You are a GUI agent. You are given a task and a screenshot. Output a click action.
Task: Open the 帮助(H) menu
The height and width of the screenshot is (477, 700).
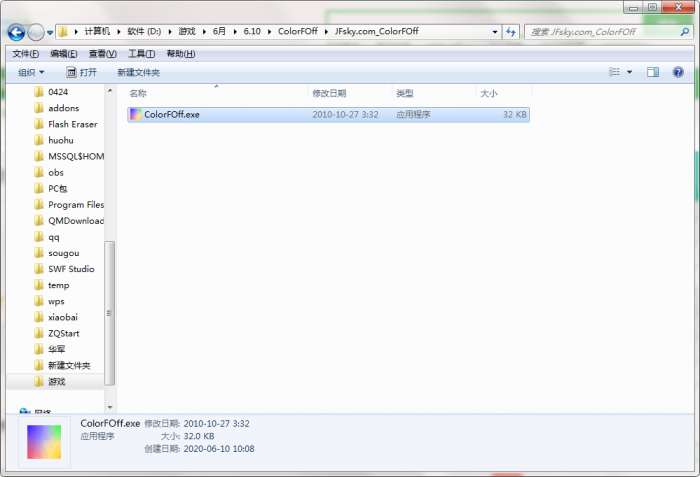[181, 54]
